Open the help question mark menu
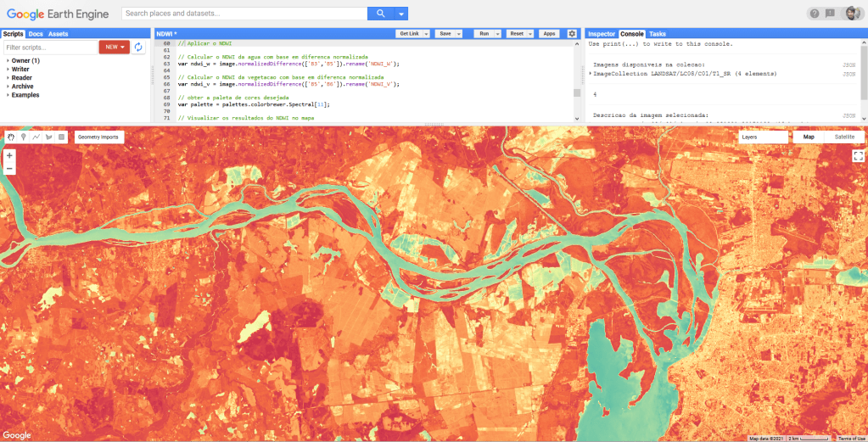868x442 pixels. click(815, 14)
